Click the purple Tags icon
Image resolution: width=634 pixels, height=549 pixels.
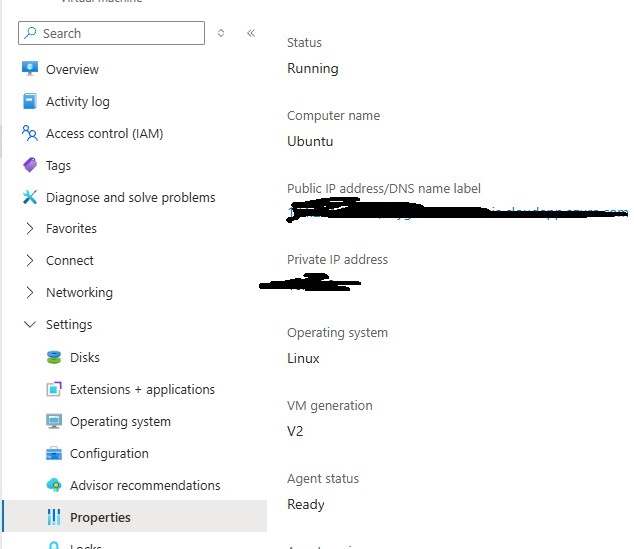pyautogui.click(x=30, y=165)
